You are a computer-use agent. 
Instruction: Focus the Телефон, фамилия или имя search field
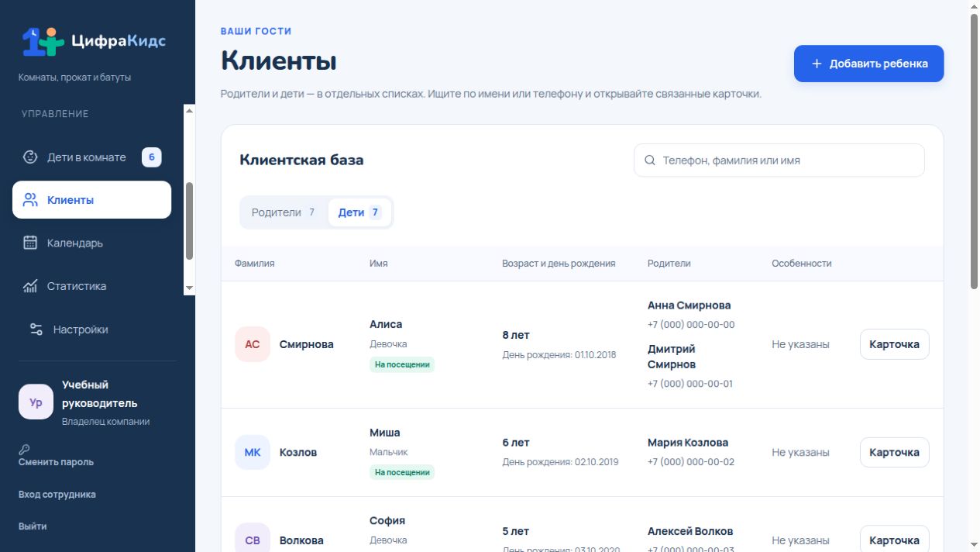[x=779, y=160]
